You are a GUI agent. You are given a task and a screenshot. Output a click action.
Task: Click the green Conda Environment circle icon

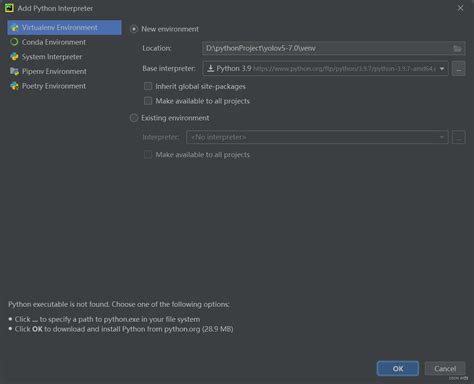[14, 42]
